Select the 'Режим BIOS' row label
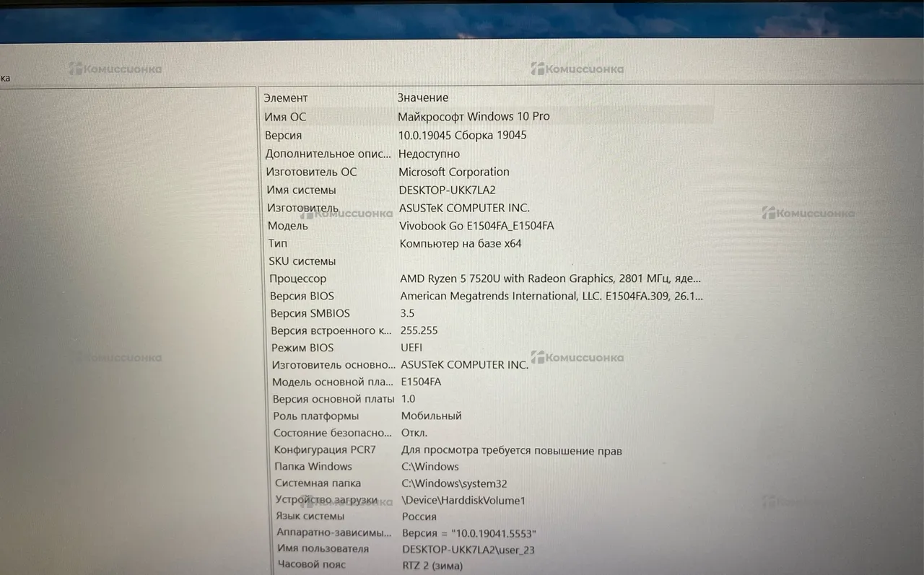924x575 pixels. 302,348
